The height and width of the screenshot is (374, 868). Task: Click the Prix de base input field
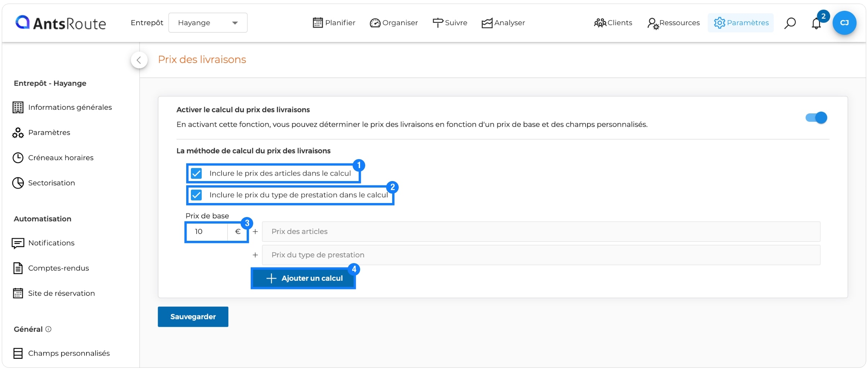click(x=208, y=231)
